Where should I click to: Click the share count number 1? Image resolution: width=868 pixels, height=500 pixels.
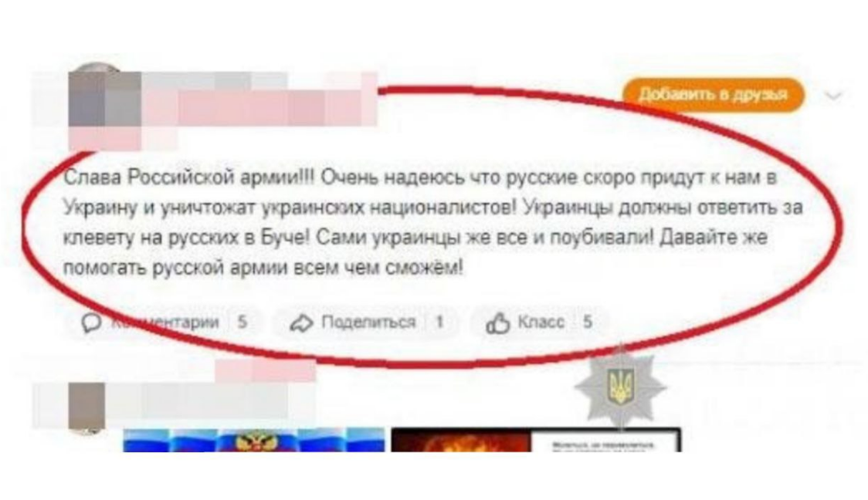click(439, 322)
